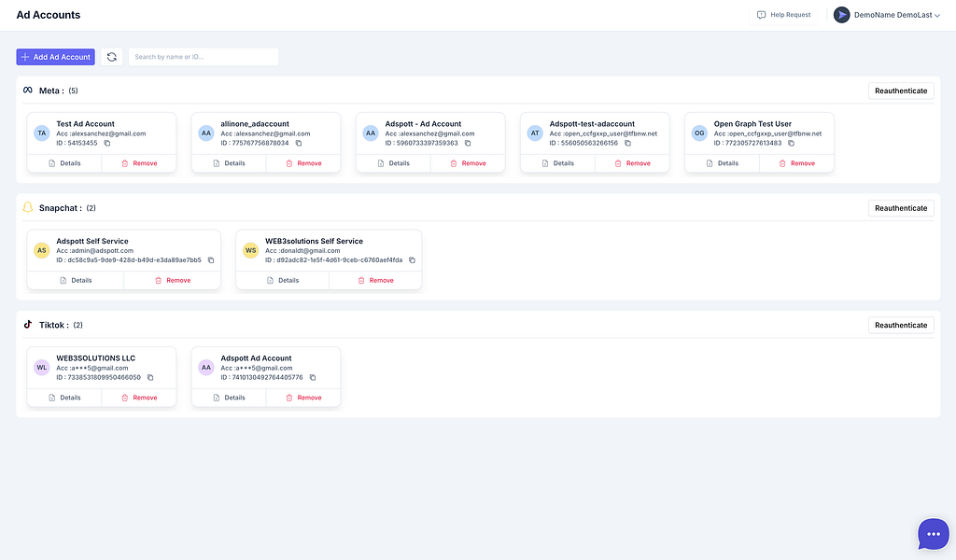Screen dimensions: 956x560
Task: Remove the Open Graph Test User account
Action: [x=797, y=163]
